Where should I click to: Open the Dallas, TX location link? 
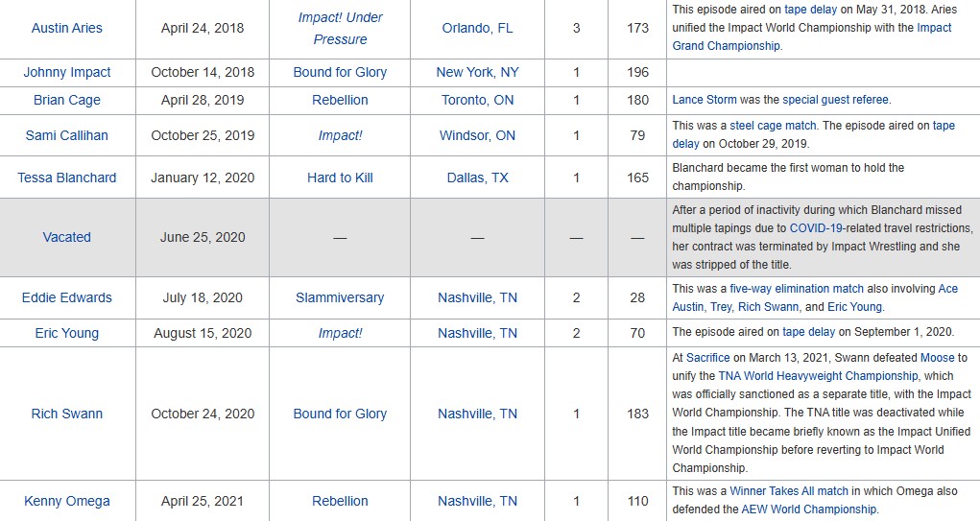(477, 178)
